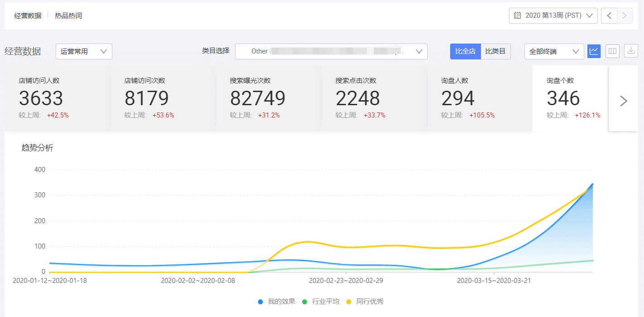This screenshot has width=644, height=317.
Task: Switch to table view icon
Action: pos(612,51)
